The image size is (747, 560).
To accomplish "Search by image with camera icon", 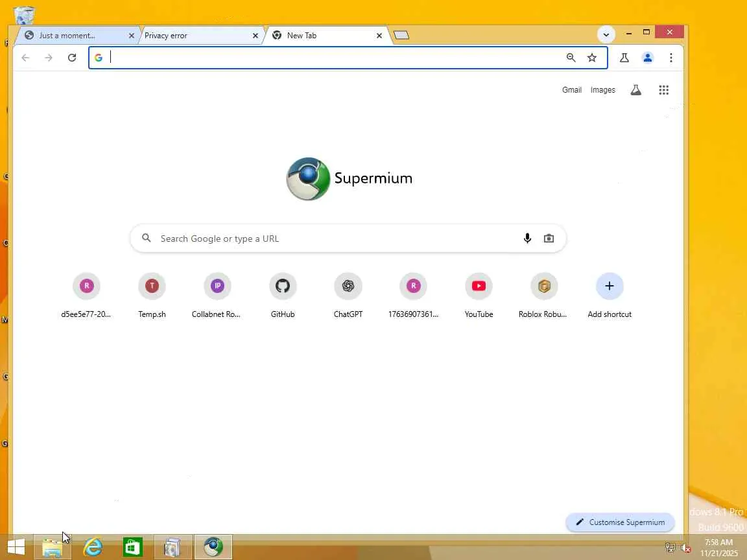I will coord(549,238).
